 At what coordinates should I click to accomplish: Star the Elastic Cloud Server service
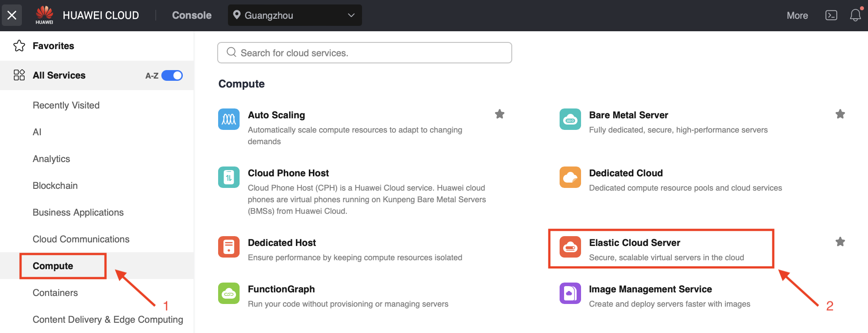point(840,242)
